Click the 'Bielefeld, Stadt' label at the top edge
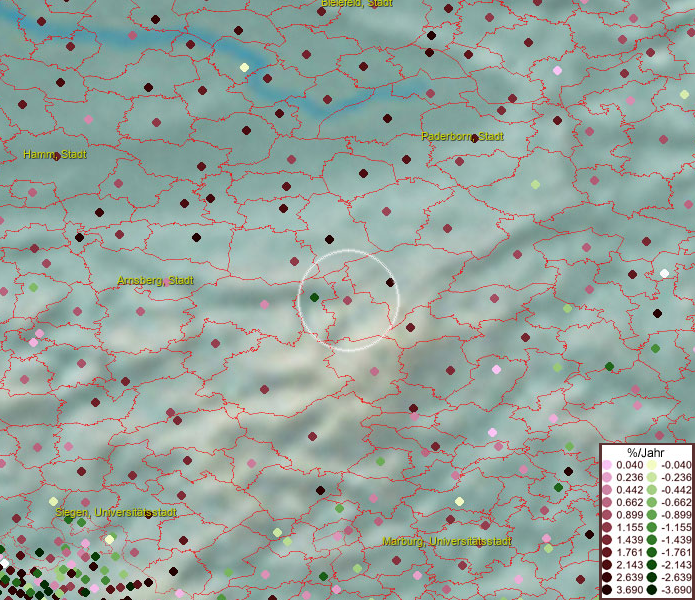The image size is (695, 600). click(357, 3)
